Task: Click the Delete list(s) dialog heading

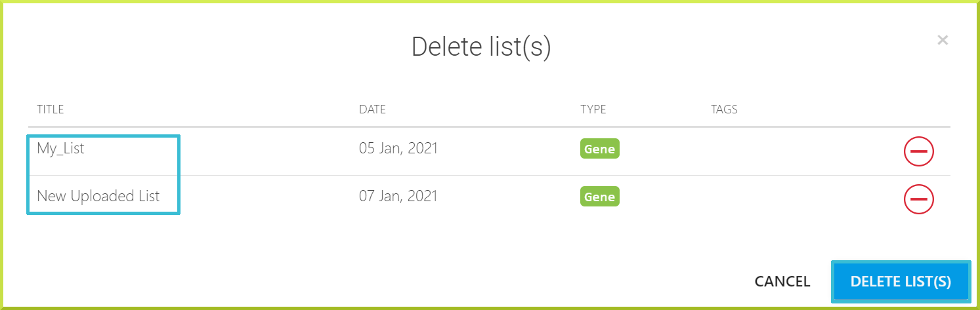Action: 481,48
